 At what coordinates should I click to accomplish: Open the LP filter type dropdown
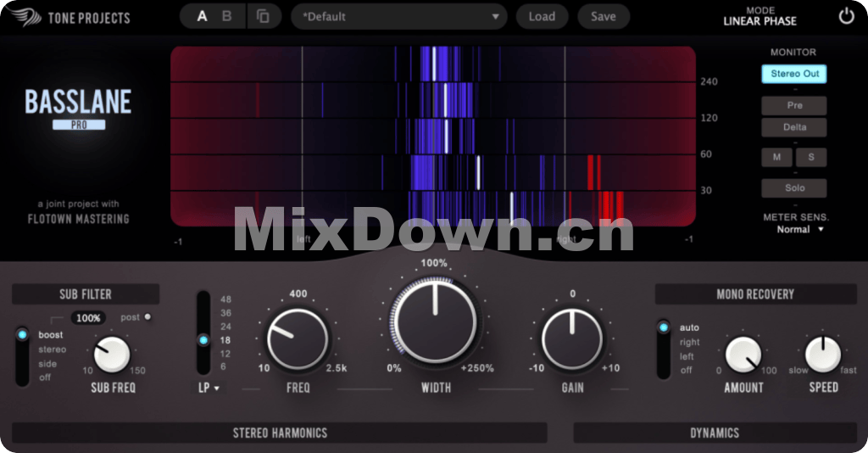tap(209, 388)
